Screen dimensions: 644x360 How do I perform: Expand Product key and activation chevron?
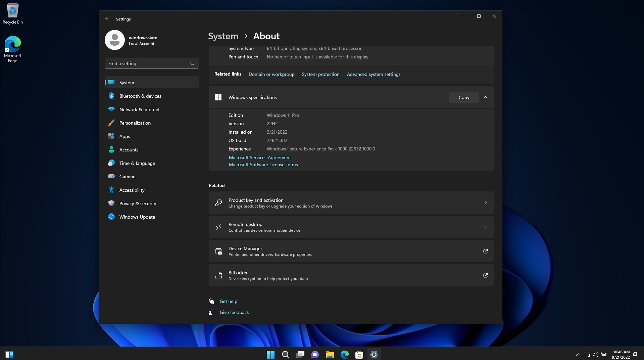coord(486,203)
